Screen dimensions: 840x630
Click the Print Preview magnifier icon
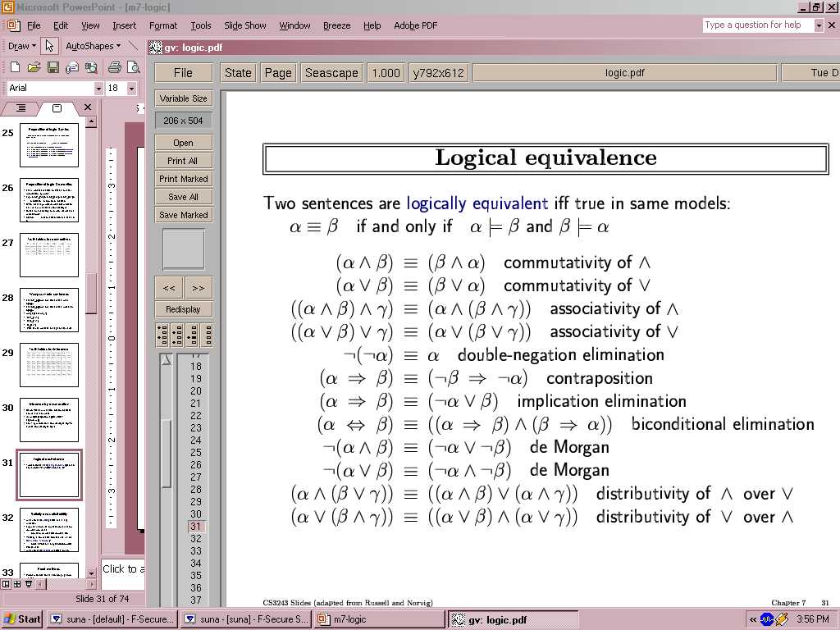coord(134,67)
